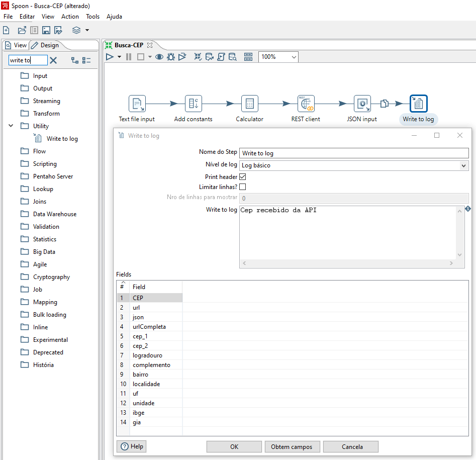Debug the transformation using the bug icon
Image resolution: width=476 pixels, height=460 pixels.
170,56
